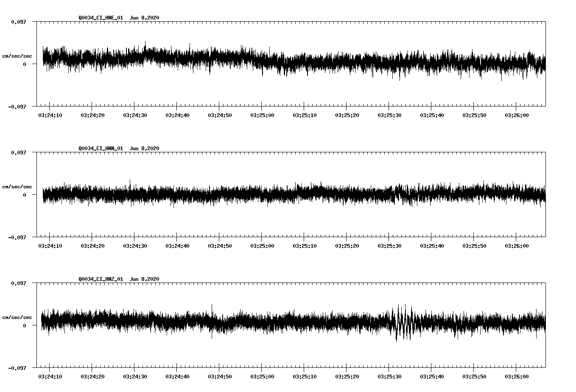
Task: Click 03:24:10 time label under HNZ plot
Action: click(x=50, y=377)
